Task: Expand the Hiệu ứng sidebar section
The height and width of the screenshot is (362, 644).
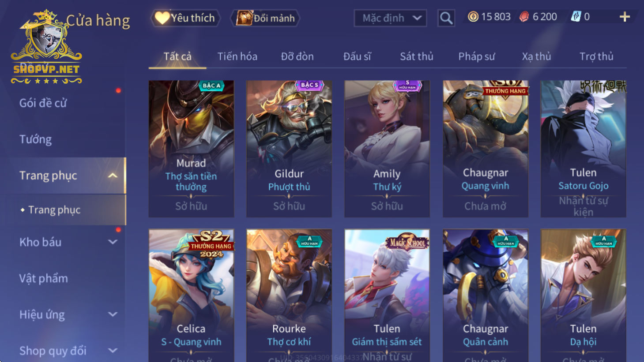Action: (113, 314)
